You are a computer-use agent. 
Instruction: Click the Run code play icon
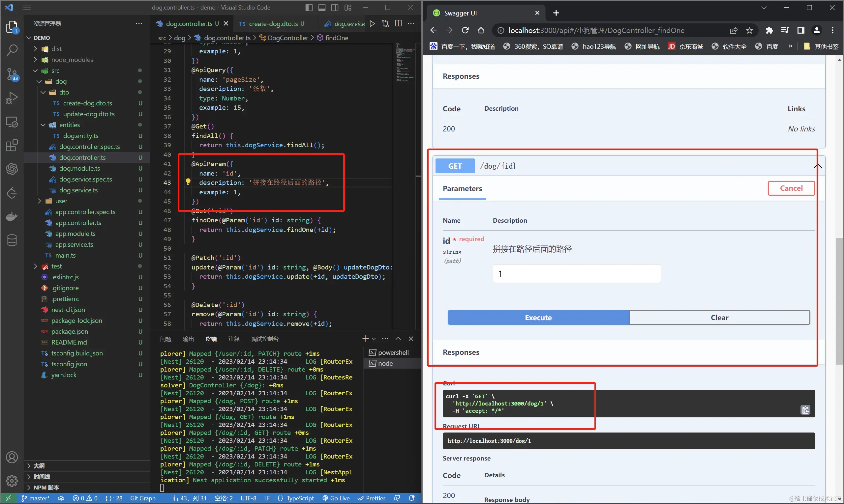tap(372, 23)
